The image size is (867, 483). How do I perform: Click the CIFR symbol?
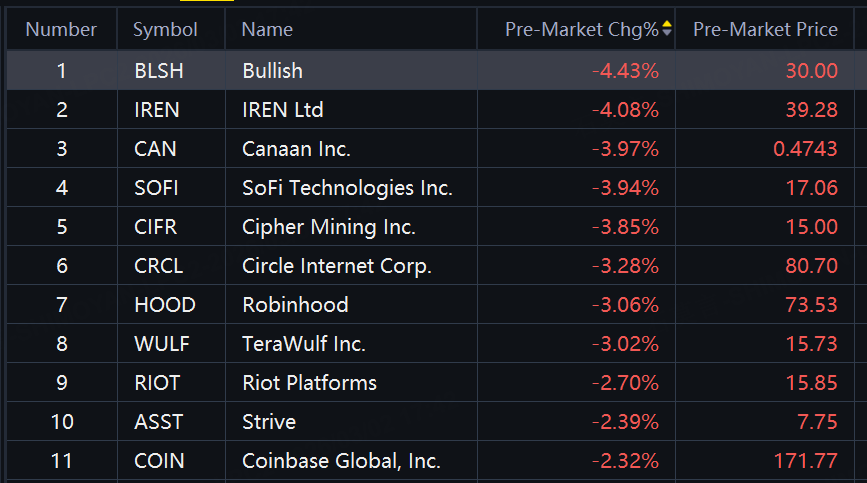[x=155, y=227]
